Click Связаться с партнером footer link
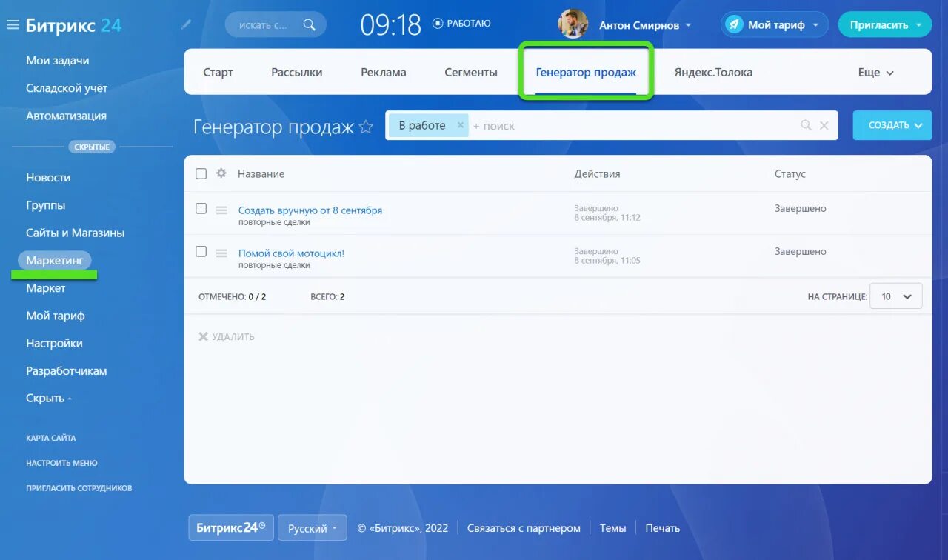The width and height of the screenshot is (948, 560). click(524, 528)
